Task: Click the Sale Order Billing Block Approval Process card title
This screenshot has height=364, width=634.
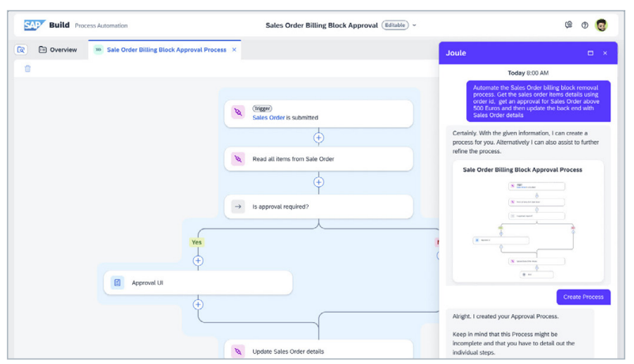Action: (522, 170)
